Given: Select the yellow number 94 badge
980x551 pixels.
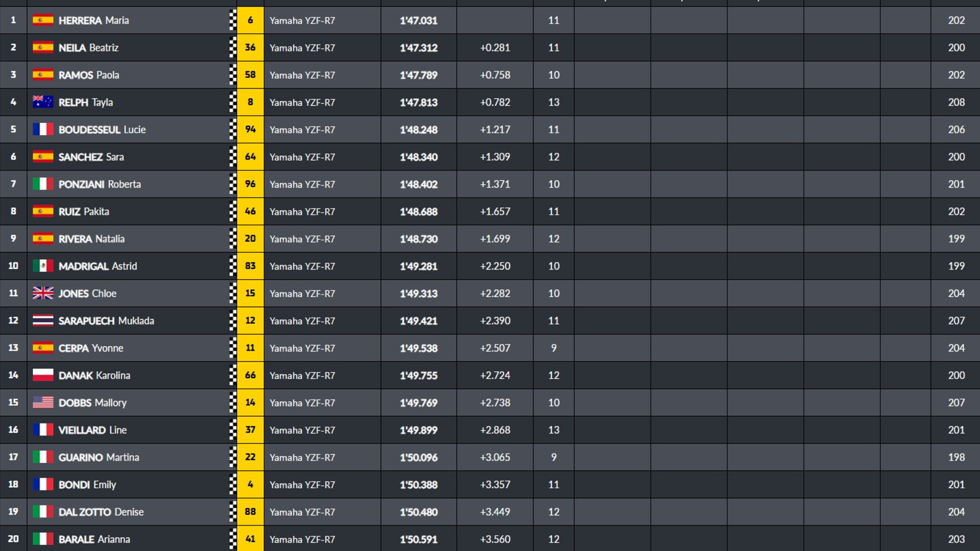Looking at the screenshot, I should (250, 129).
